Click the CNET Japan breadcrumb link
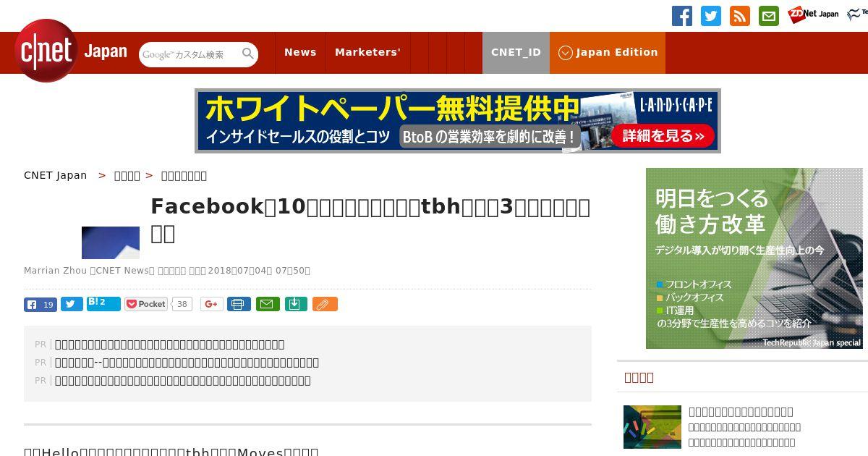The width and height of the screenshot is (868, 456). point(56,175)
